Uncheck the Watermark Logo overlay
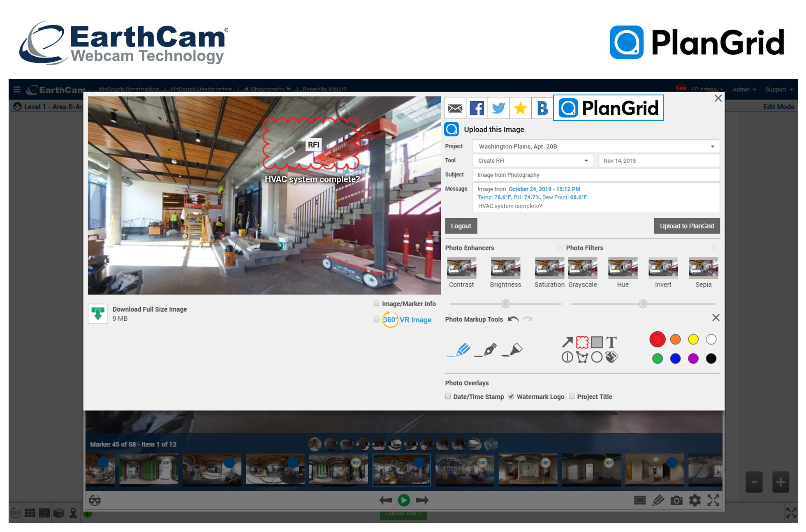Screen dimensions: 806x532 pos(511,396)
